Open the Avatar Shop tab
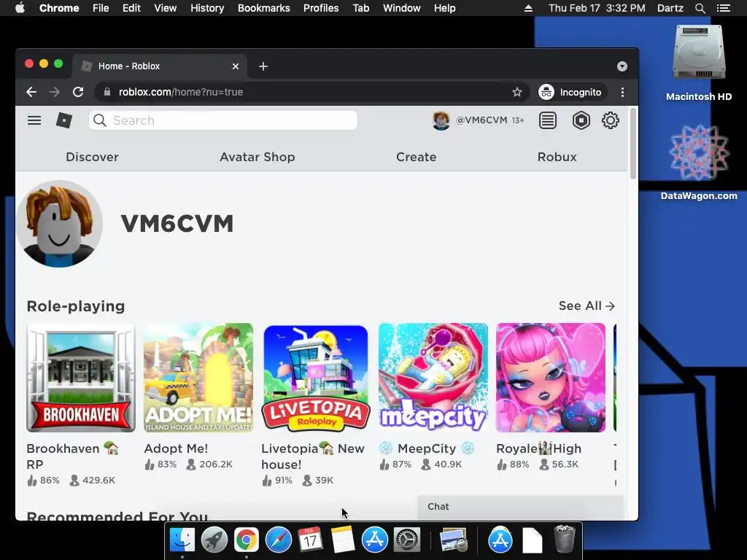 (258, 157)
